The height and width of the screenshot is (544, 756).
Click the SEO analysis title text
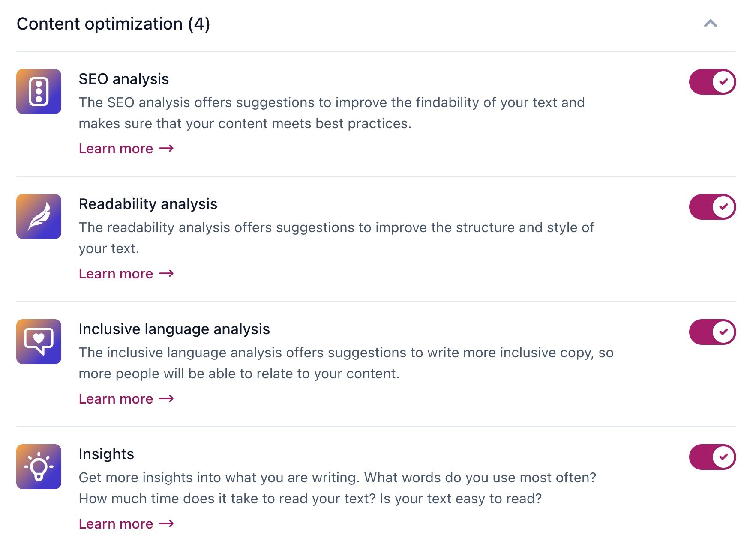(x=123, y=79)
